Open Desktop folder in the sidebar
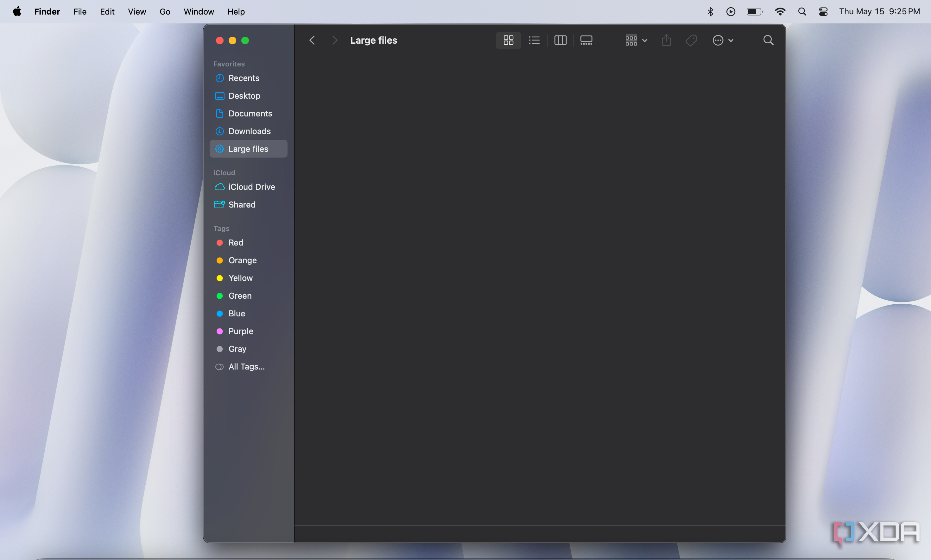 point(249,96)
